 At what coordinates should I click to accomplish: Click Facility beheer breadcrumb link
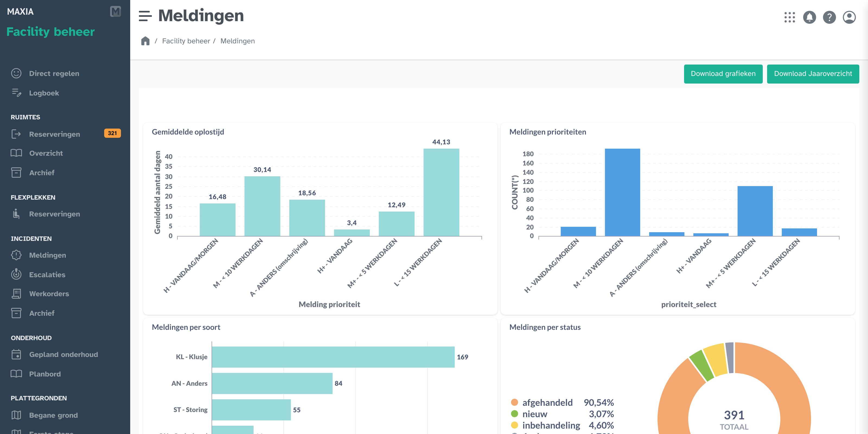pos(186,41)
